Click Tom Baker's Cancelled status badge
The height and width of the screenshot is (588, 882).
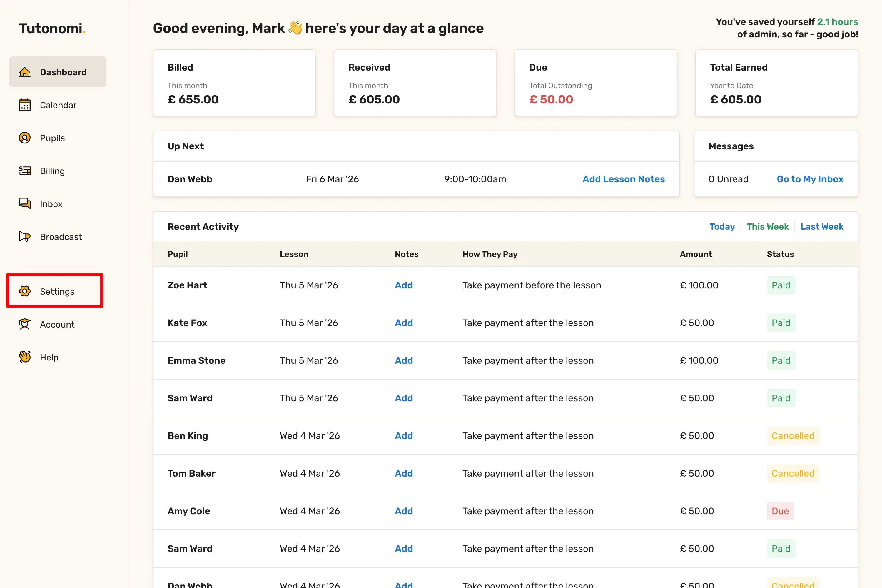tap(793, 473)
